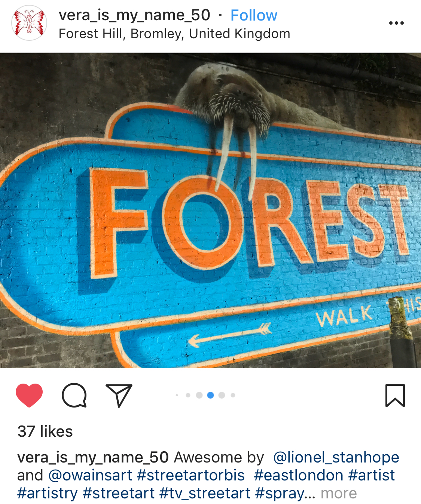The width and height of the screenshot is (421, 504).
Task: Open comments via the speech bubble icon
Action: [74, 395]
